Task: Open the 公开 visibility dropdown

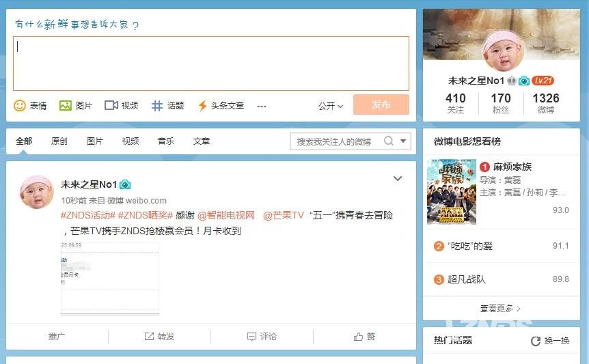Action: pyautogui.click(x=331, y=106)
